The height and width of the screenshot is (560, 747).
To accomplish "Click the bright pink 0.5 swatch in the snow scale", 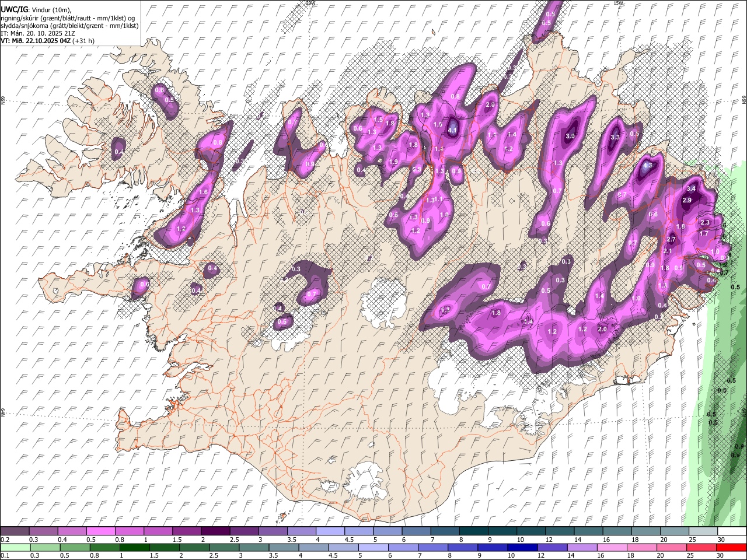I will click(x=101, y=531).
